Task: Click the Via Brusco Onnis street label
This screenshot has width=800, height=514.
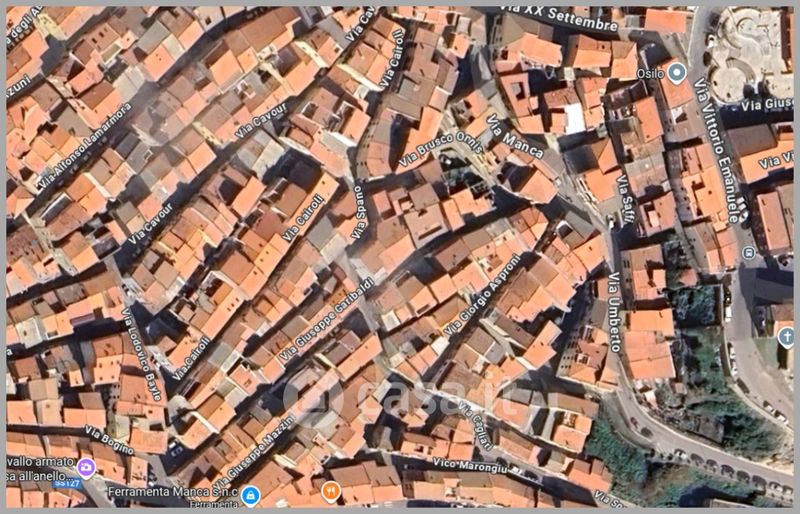Action: pyautogui.click(x=440, y=146)
